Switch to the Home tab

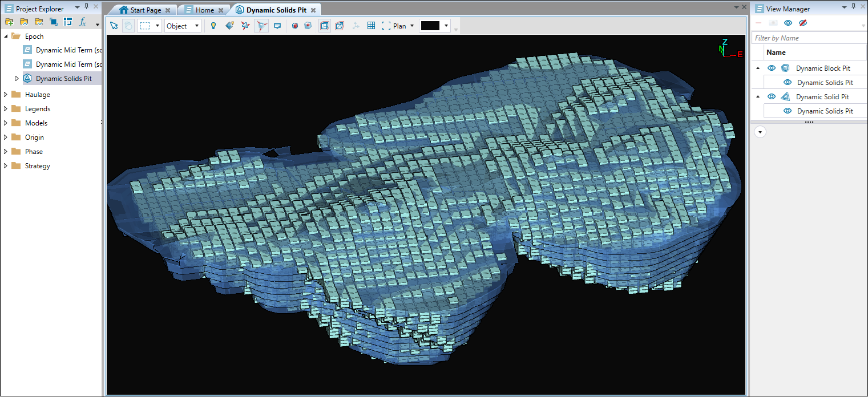tap(204, 10)
